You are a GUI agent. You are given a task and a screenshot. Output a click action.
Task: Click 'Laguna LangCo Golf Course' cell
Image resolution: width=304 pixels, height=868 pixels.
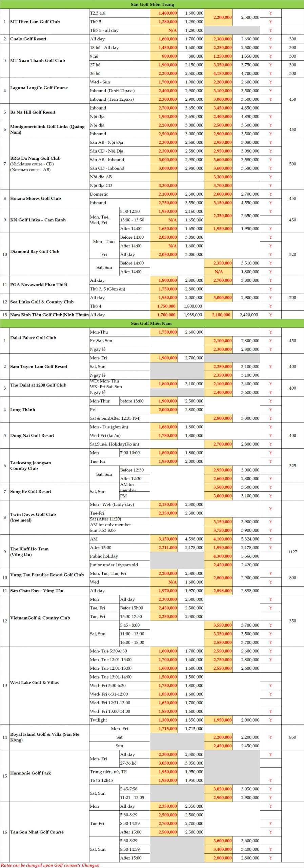[49, 91]
